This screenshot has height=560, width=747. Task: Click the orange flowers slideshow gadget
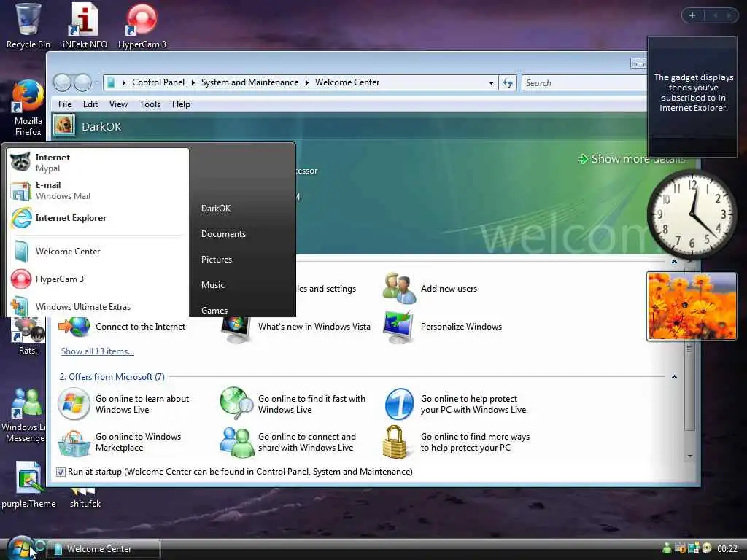pyautogui.click(x=692, y=306)
